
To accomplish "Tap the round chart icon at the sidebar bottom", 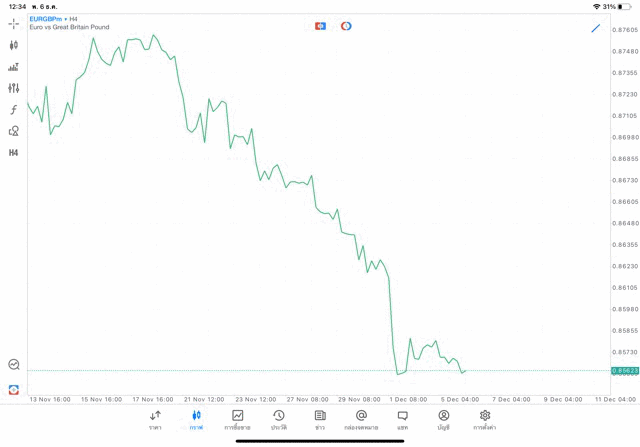I will tap(13, 365).
